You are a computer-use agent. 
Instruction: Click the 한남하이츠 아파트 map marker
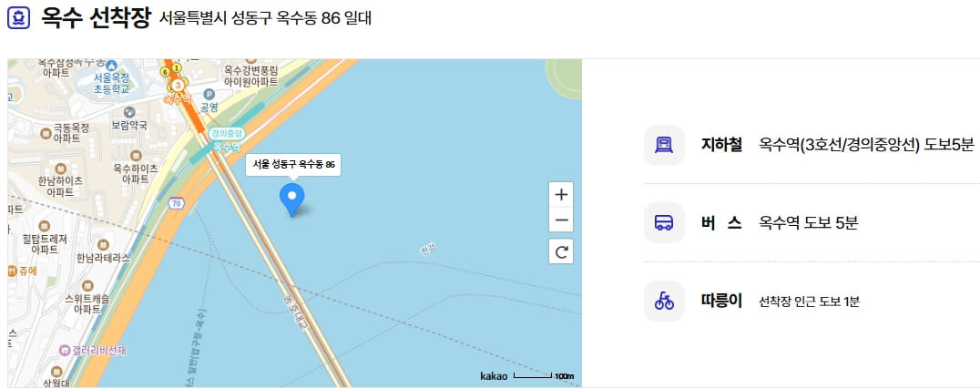tap(60, 169)
